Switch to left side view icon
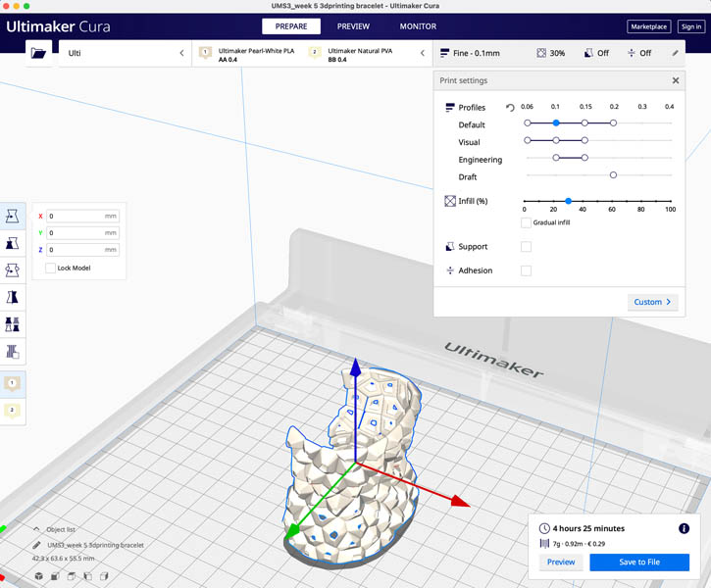Screen dimensions: 711x588 pyautogui.click(x=87, y=576)
